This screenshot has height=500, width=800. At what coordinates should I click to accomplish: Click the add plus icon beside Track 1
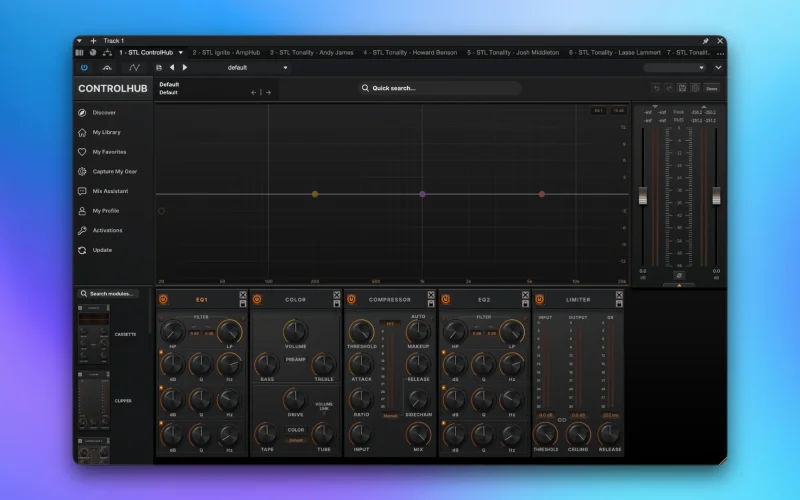93,41
